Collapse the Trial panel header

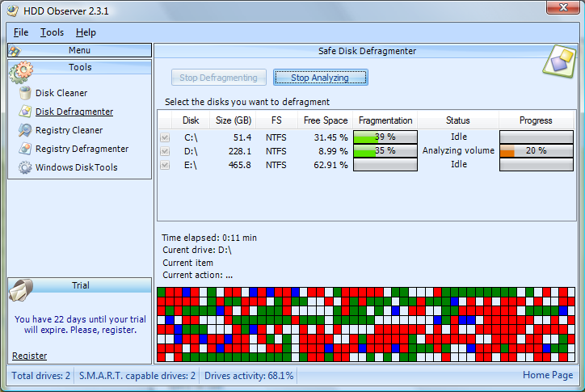click(80, 285)
